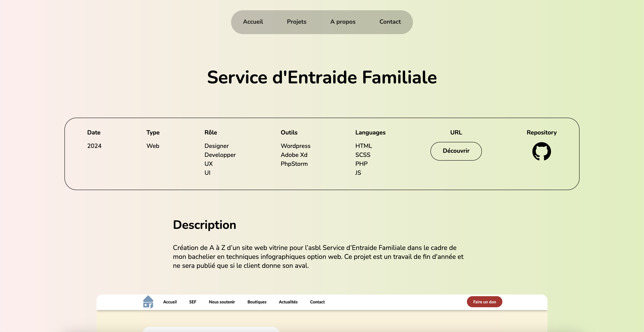Click the JS language entry

coord(358,173)
